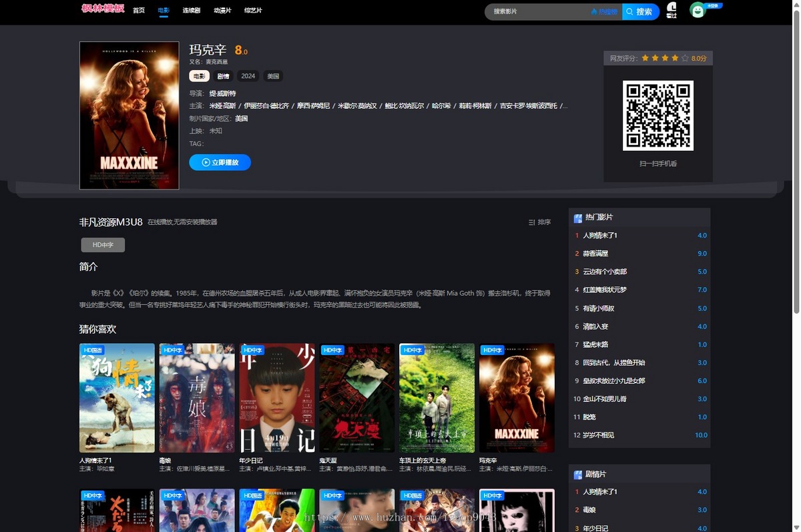This screenshot has width=801, height=532.
Task: Select the 电影 category tag
Action: pos(200,76)
